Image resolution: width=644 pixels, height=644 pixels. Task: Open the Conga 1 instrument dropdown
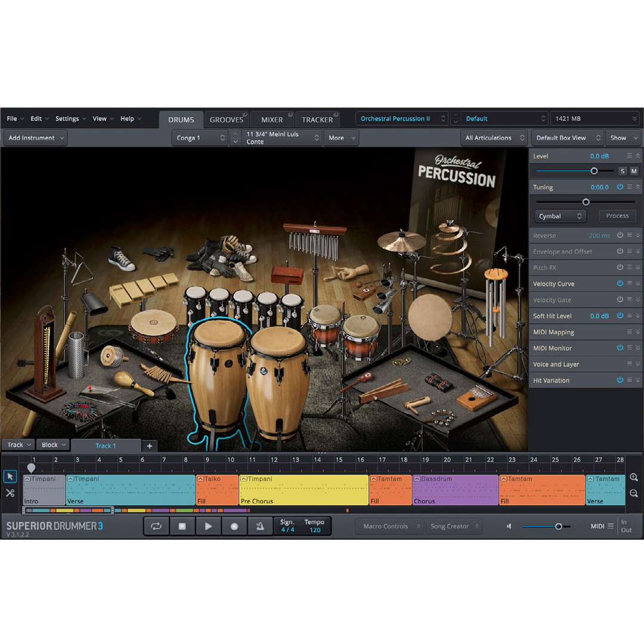click(x=200, y=138)
